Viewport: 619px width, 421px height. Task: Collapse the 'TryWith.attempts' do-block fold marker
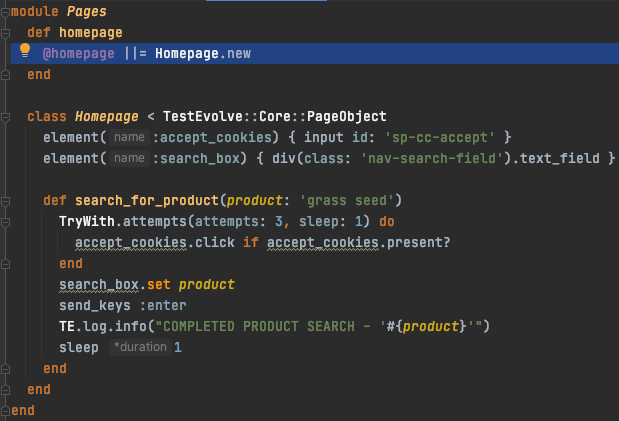(x=5, y=222)
